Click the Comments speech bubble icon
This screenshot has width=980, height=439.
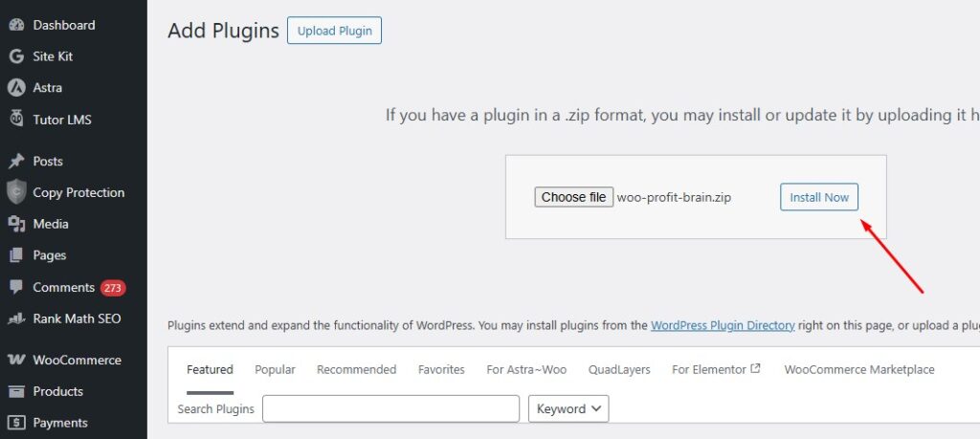(16, 287)
